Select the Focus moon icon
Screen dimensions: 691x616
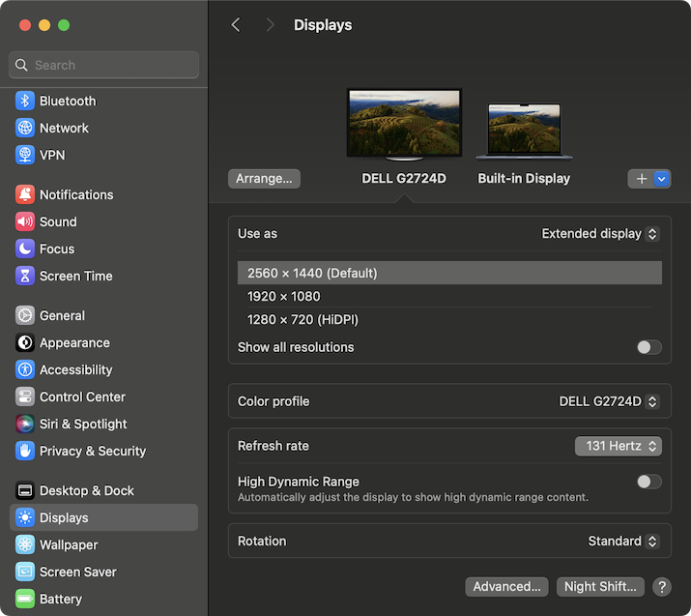pos(25,249)
